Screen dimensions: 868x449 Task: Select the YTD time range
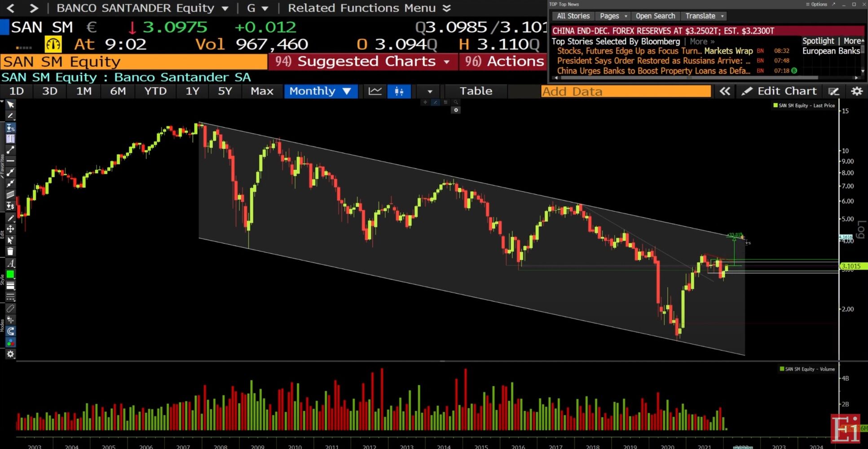[x=155, y=91]
